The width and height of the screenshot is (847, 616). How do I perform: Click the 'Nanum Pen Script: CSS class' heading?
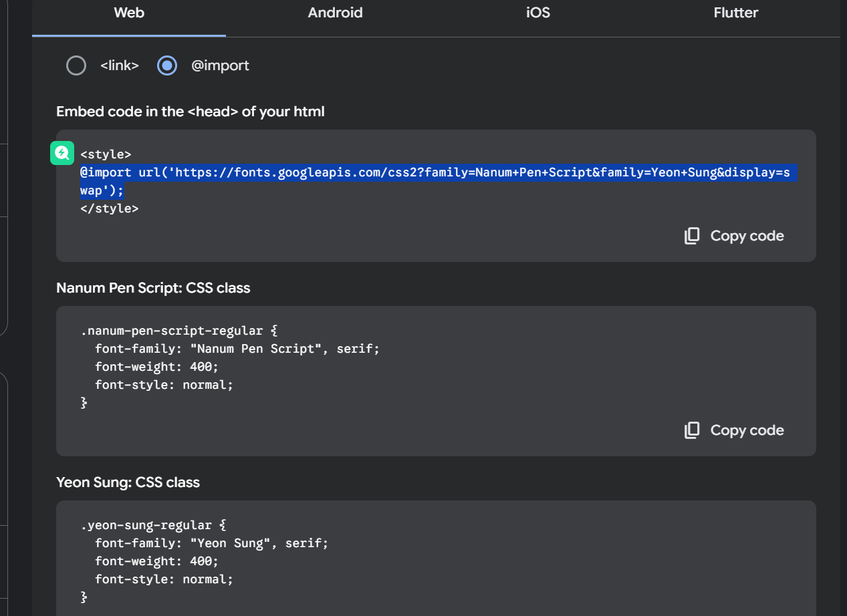(x=153, y=289)
